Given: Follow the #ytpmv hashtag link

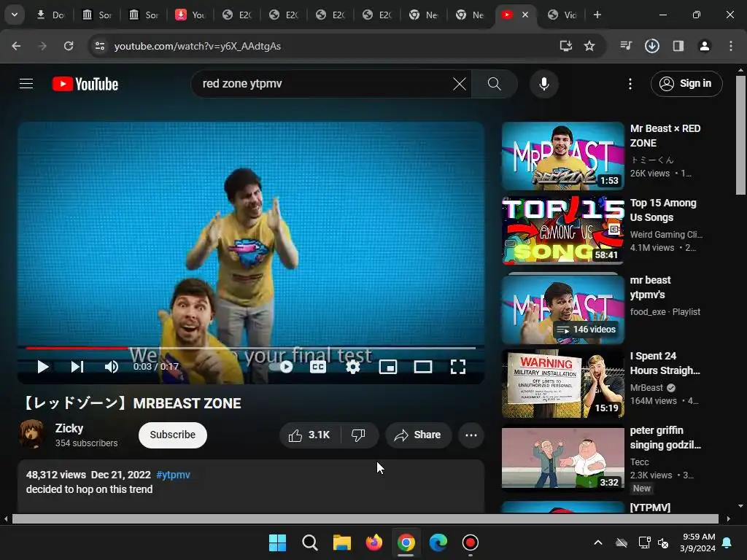Looking at the screenshot, I should click(173, 475).
